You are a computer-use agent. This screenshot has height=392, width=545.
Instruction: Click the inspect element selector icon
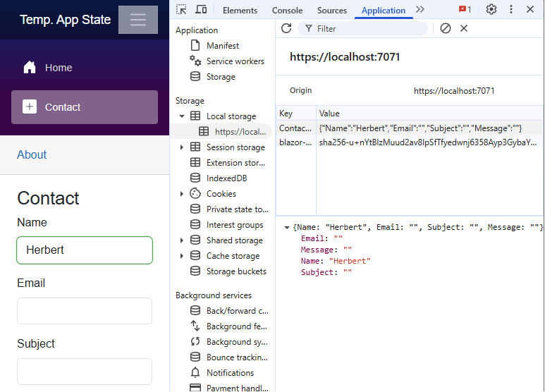[181, 10]
